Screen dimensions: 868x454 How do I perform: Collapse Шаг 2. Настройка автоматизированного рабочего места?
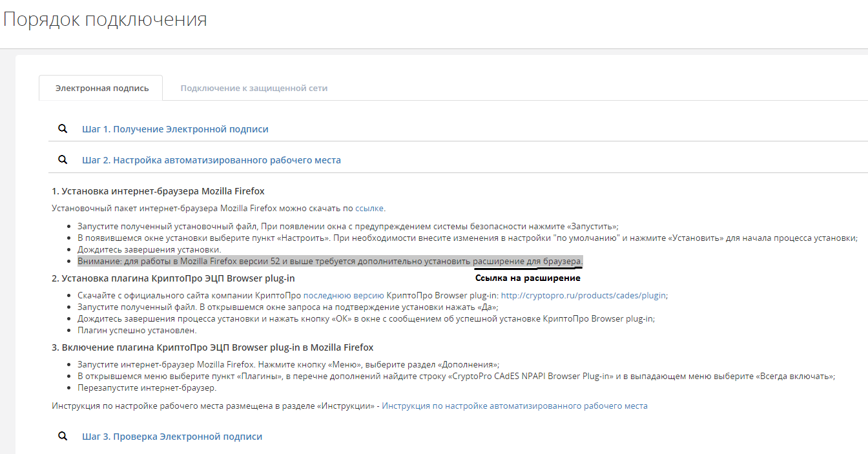pyautogui.click(x=211, y=160)
